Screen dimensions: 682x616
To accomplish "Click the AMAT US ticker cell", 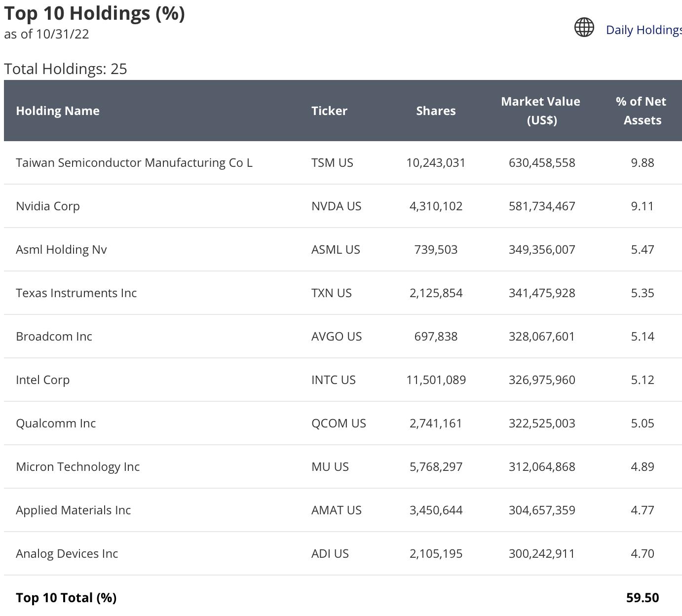I will (x=337, y=510).
